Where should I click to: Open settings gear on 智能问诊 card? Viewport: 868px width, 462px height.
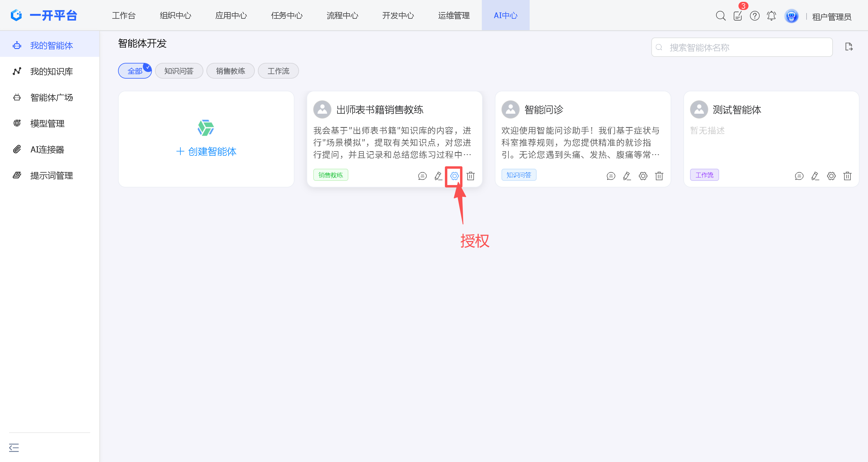tap(643, 176)
